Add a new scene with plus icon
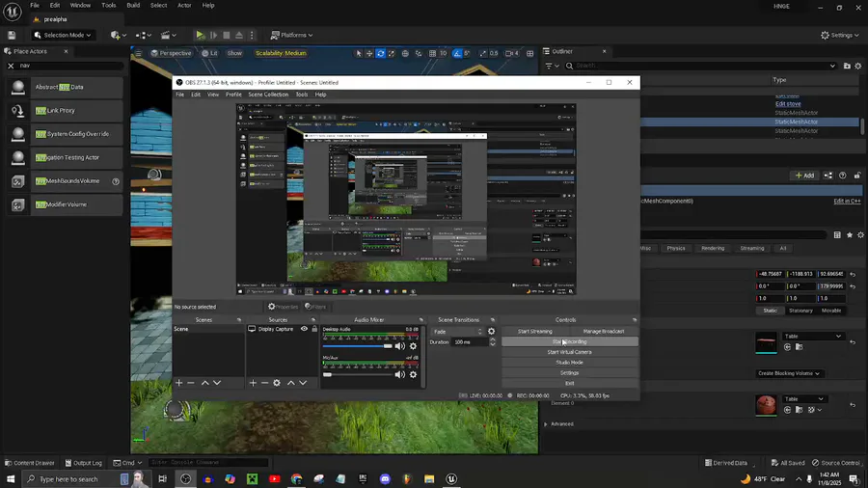 click(178, 382)
